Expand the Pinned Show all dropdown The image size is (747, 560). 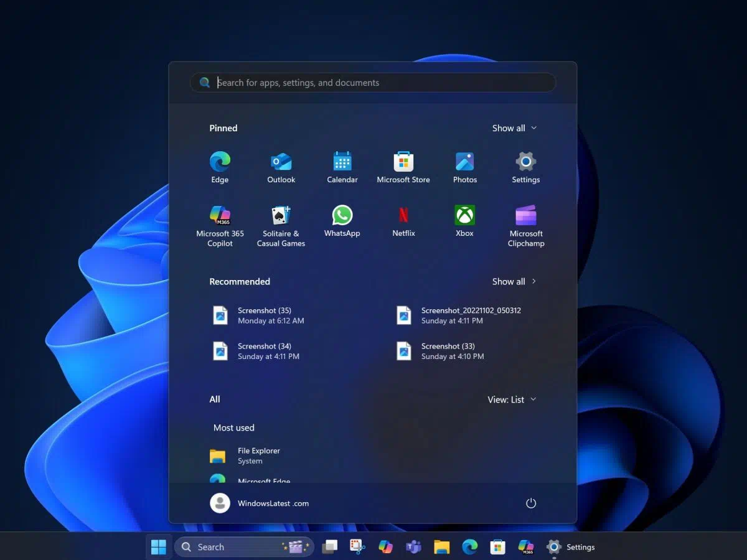(514, 128)
